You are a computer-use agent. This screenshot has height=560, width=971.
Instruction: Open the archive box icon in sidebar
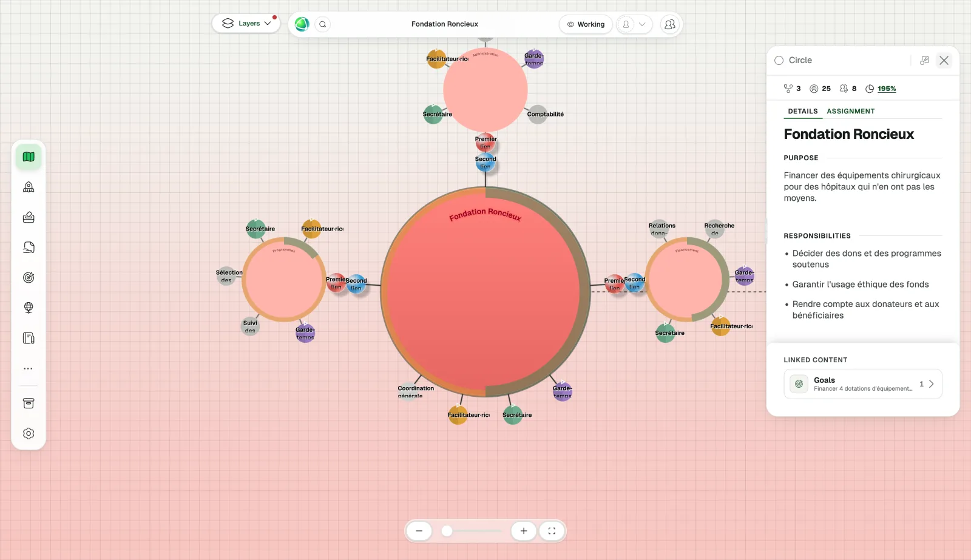coord(29,403)
